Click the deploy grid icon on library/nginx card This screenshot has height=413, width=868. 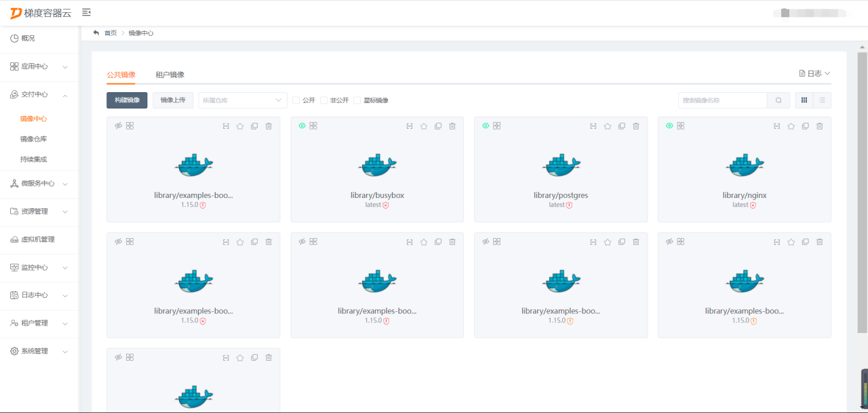pyautogui.click(x=681, y=126)
